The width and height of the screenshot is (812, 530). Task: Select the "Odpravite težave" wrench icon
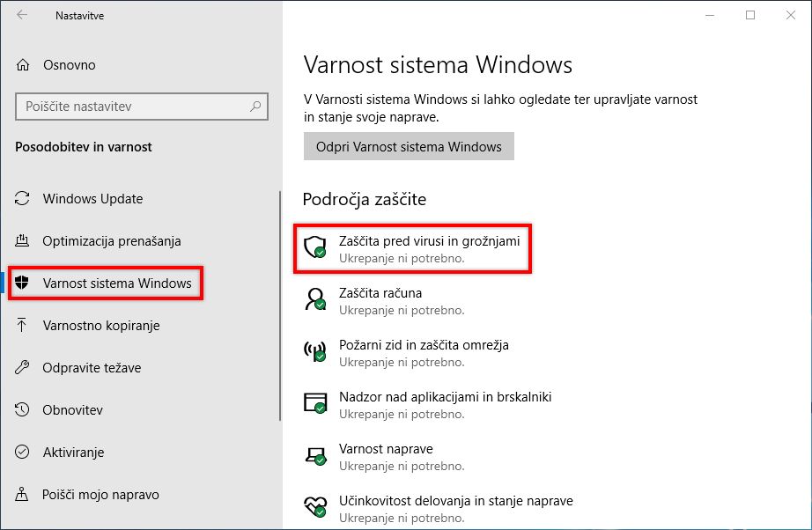[x=22, y=367]
